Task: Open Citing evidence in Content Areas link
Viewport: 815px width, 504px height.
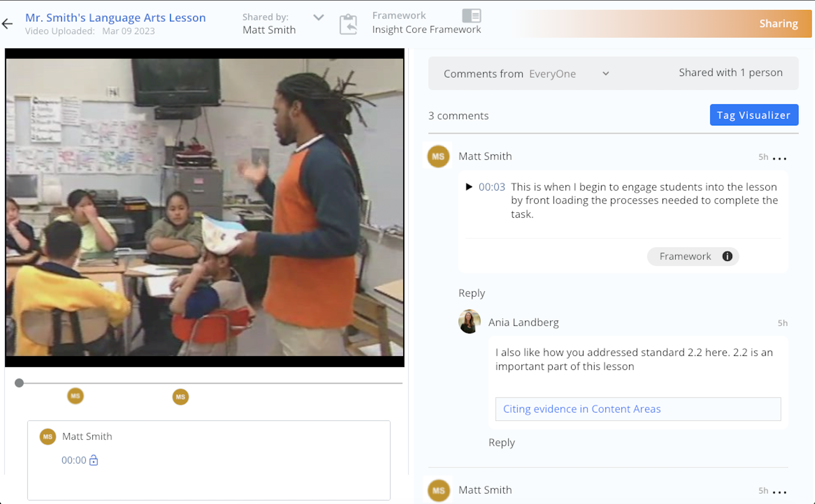Action: pyautogui.click(x=582, y=409)
